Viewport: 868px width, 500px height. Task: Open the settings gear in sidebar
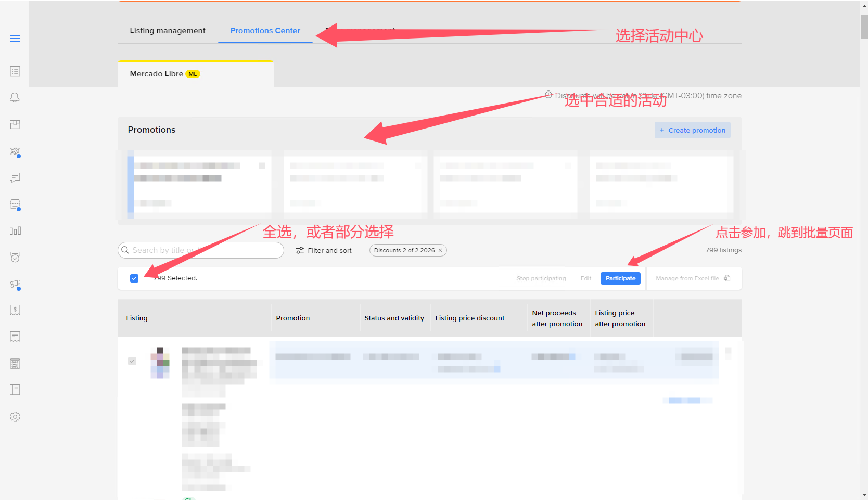(x=15, y=417)
